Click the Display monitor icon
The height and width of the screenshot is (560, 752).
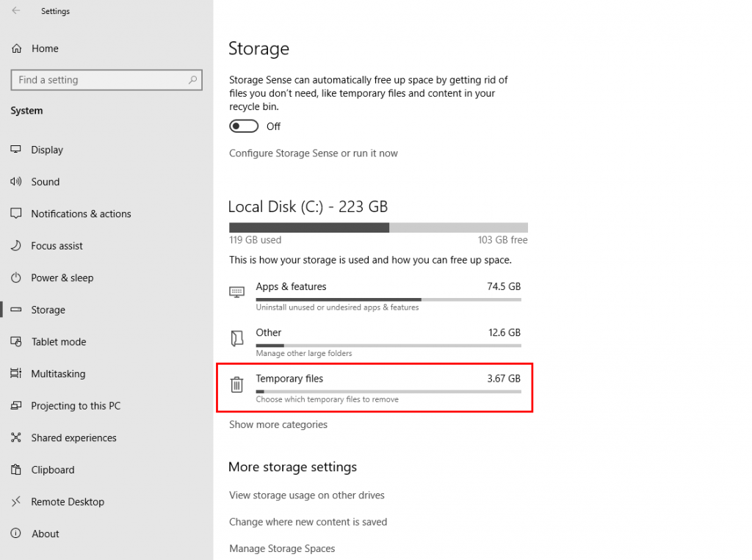(16, 150)
